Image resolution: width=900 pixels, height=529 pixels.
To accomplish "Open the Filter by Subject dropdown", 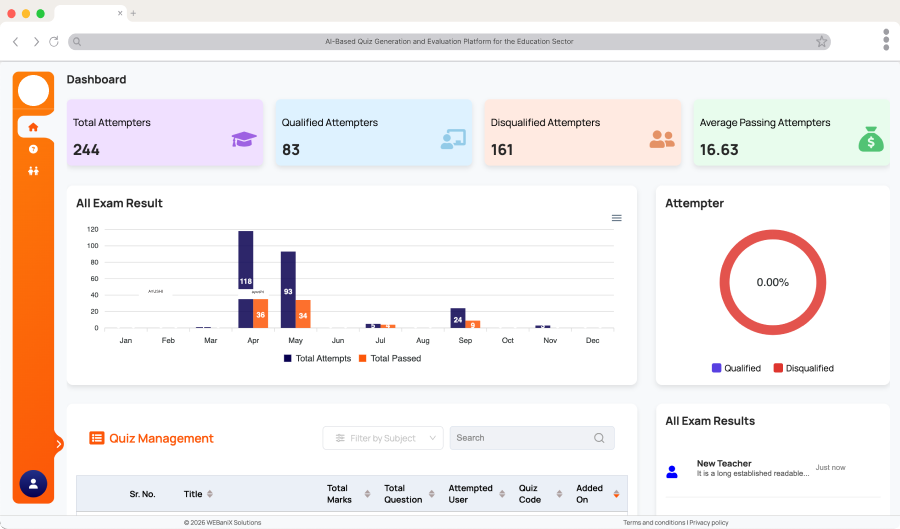I will [x=382, y=438].
